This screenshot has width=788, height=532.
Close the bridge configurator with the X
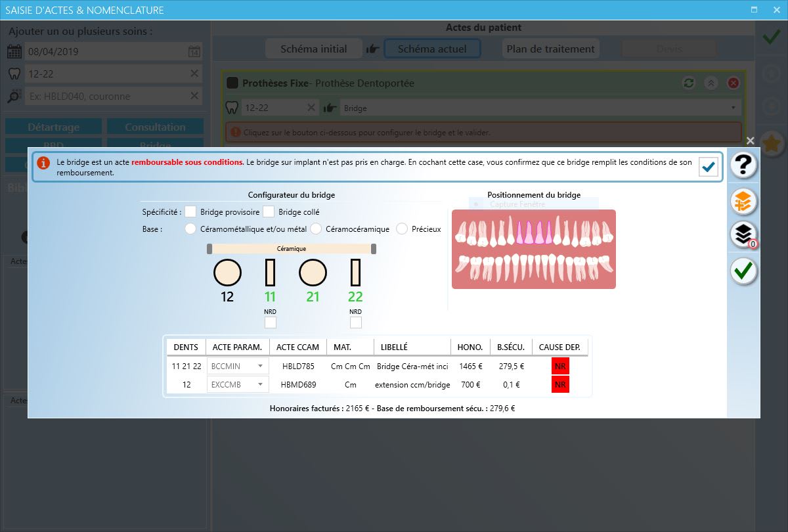coord(750,141)
